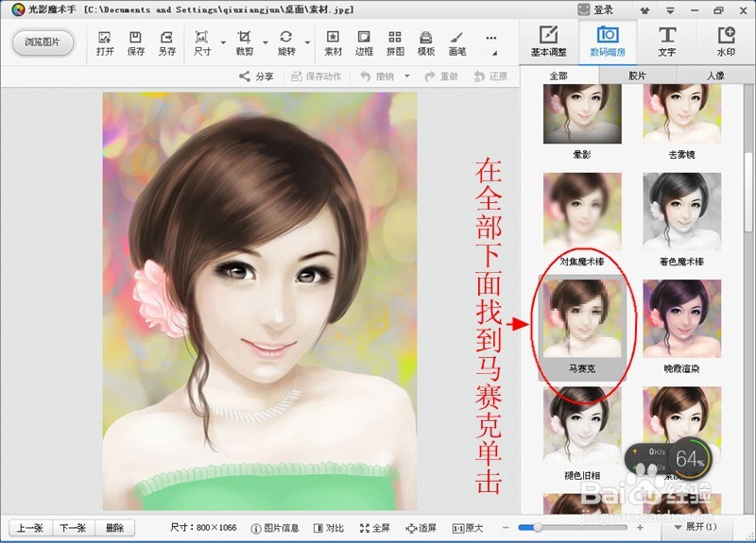The image size is (756, 543).
Task: Click the 下一张 next button
Action: [x=73, y=528]
